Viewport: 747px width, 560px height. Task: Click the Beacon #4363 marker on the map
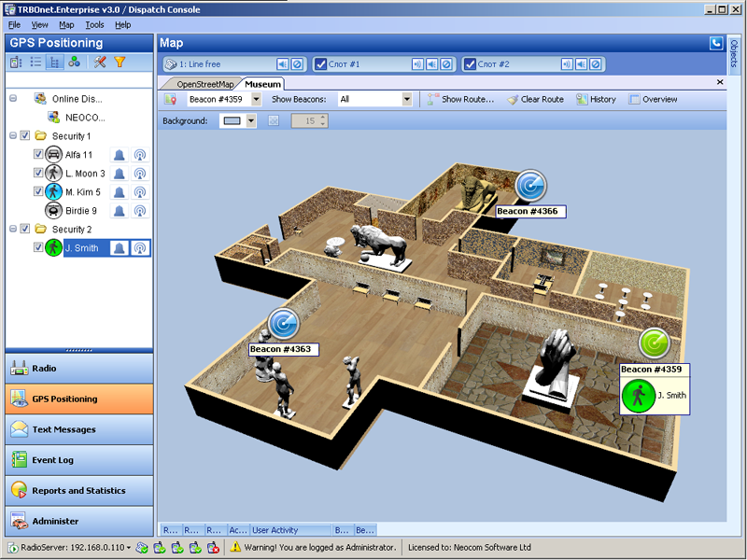coord(284,323)
